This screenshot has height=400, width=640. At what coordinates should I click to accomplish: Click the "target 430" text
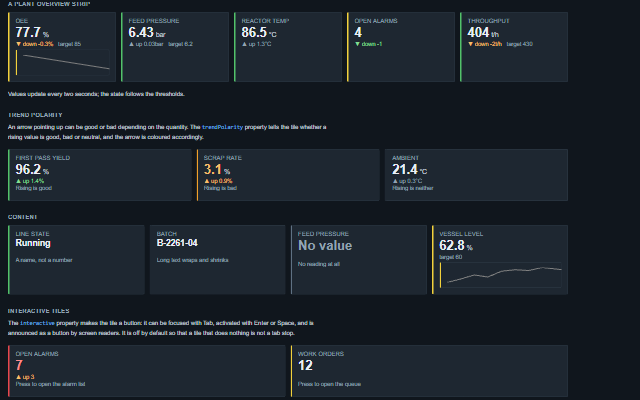pos(520,44)
